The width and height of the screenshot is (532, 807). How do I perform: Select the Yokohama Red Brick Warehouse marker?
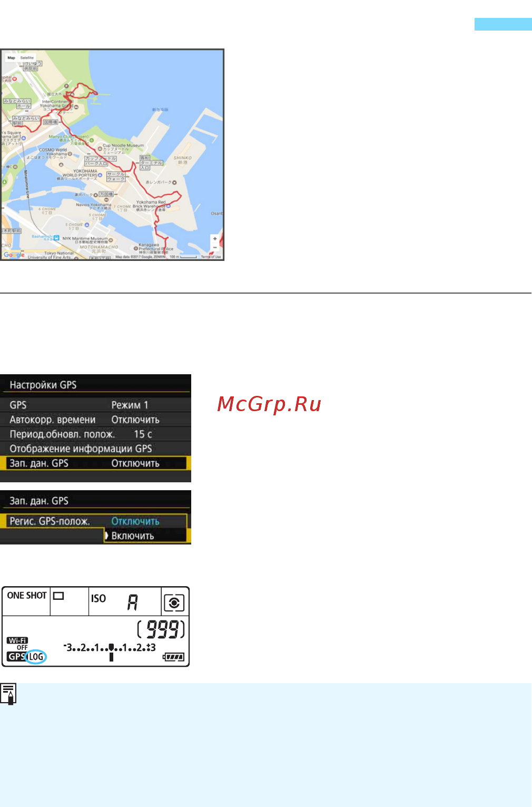168,206
